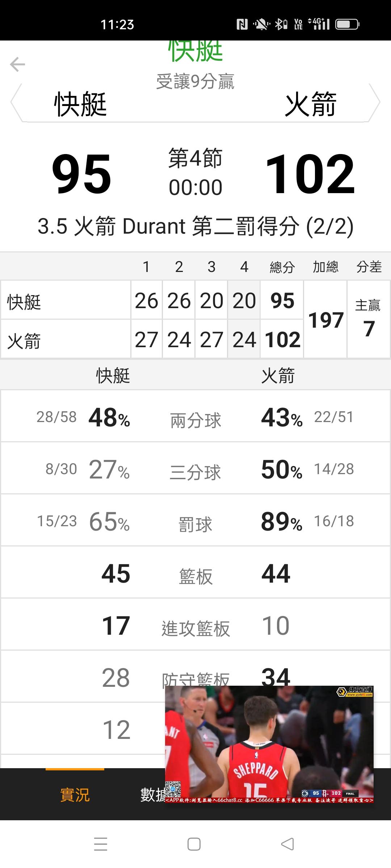Switch to the 數據 tab

(153, 795)
